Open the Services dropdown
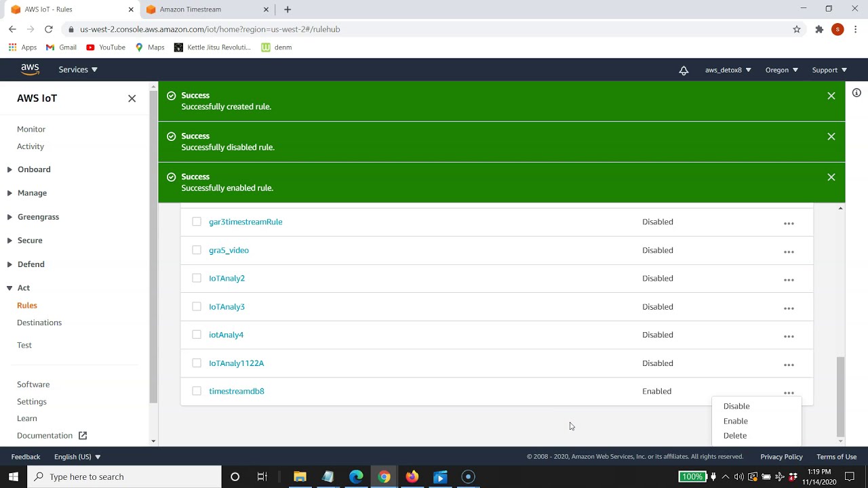 (x=78, y=70)
